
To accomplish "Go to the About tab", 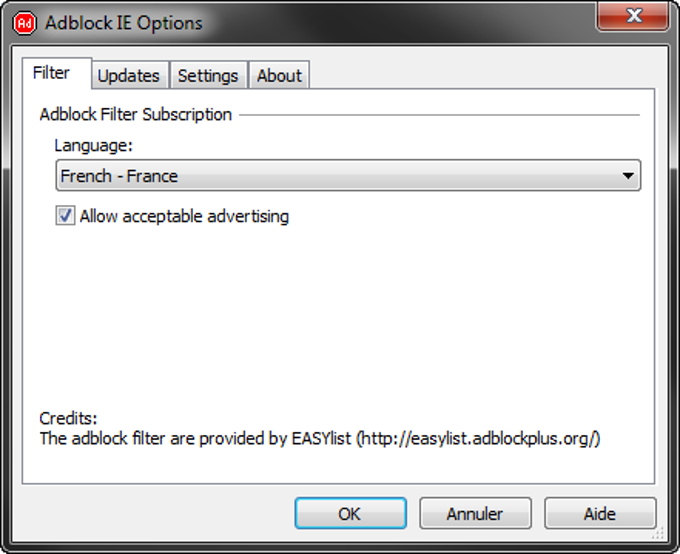I will pyautogui.click(x=279, y=75).
